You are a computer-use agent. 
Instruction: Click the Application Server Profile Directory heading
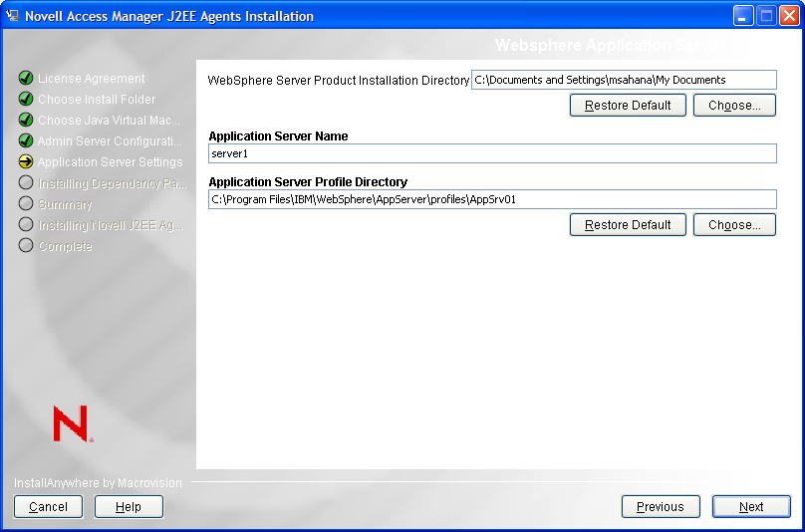click(x=308, y=181)
